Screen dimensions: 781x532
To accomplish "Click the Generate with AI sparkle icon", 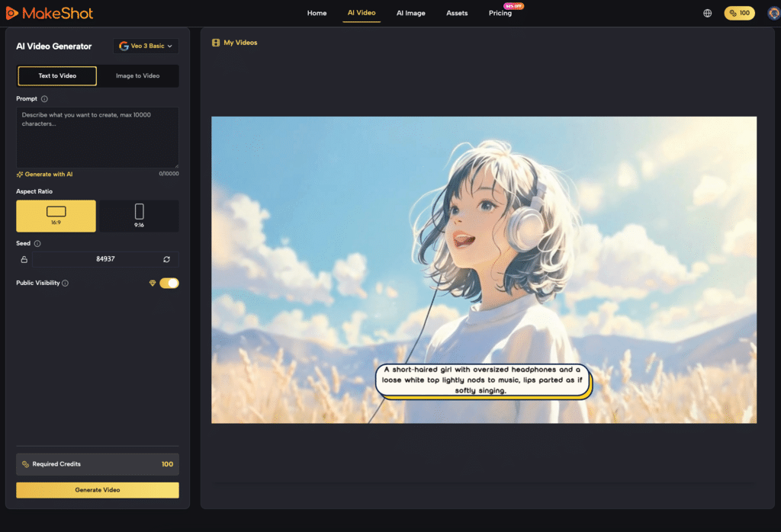I will 21,174.
